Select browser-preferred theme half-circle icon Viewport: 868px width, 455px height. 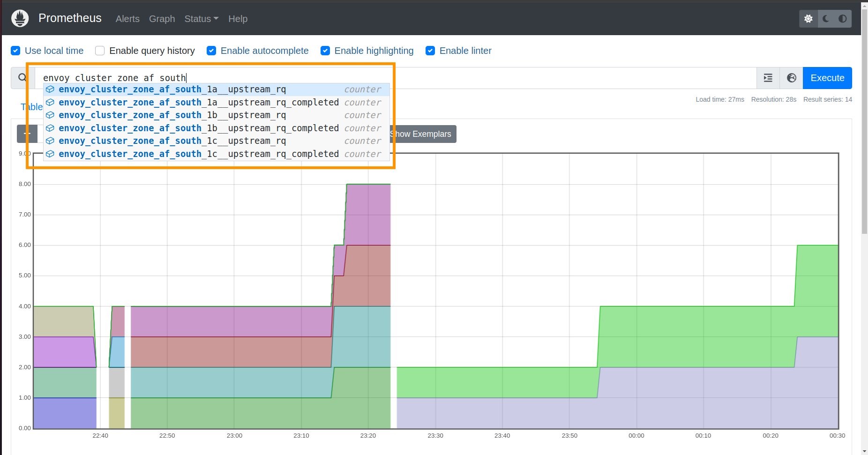843,19
